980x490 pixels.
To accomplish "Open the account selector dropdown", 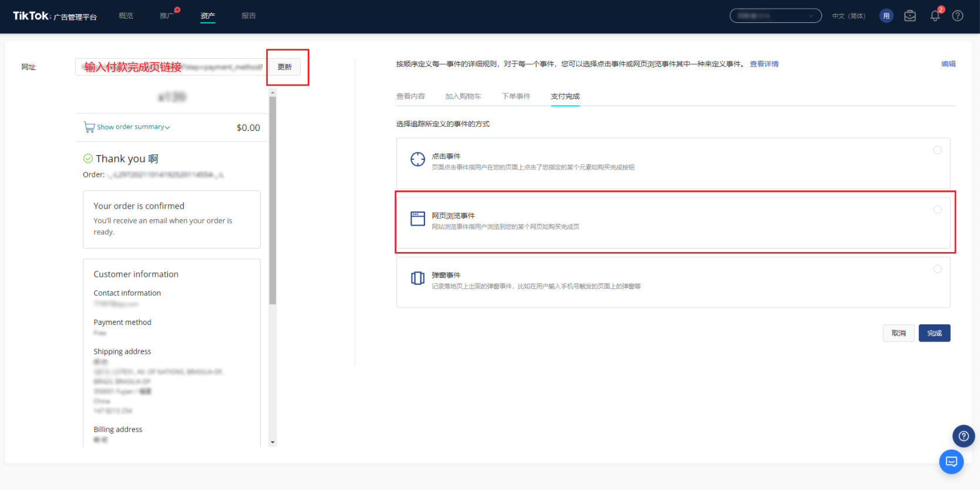I will (x=775, y=16).
